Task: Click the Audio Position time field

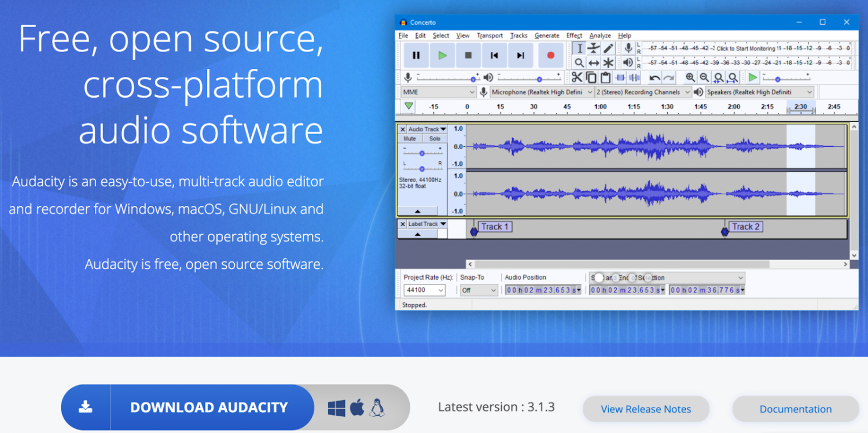Action: 543,290
